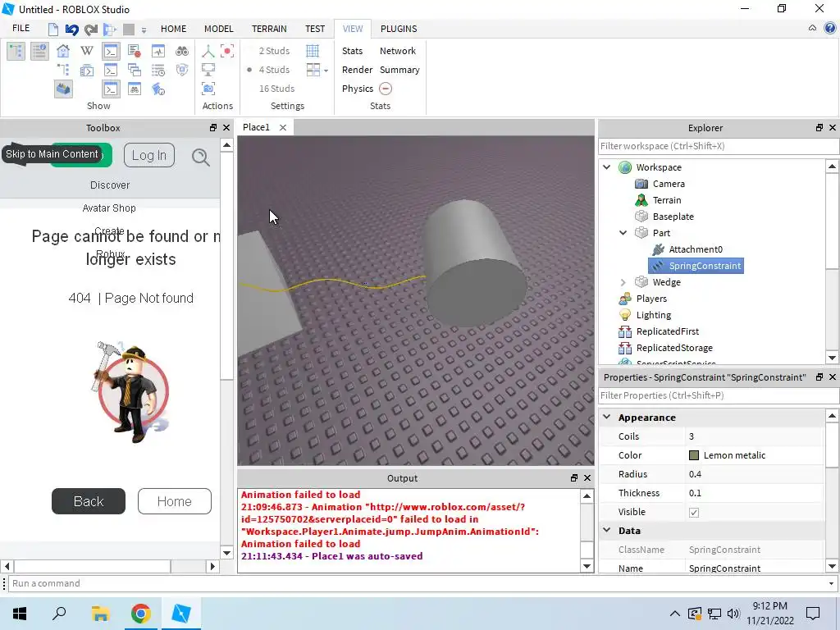
Task: Toggle the Properties panel button in ribbon
Action: (x=39, y=52)
